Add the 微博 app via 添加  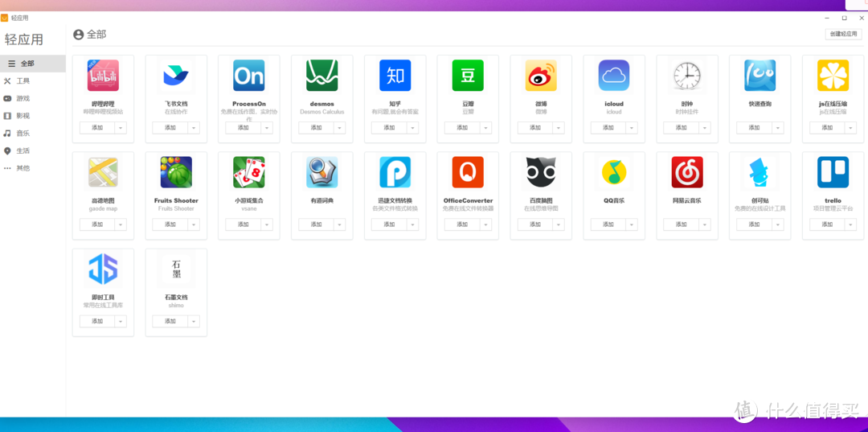535,128
